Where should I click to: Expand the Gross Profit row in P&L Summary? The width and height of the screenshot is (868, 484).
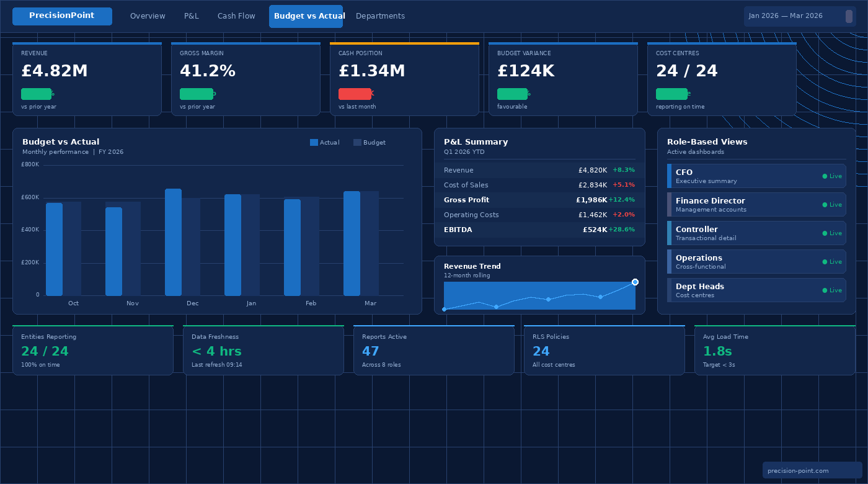539,200
